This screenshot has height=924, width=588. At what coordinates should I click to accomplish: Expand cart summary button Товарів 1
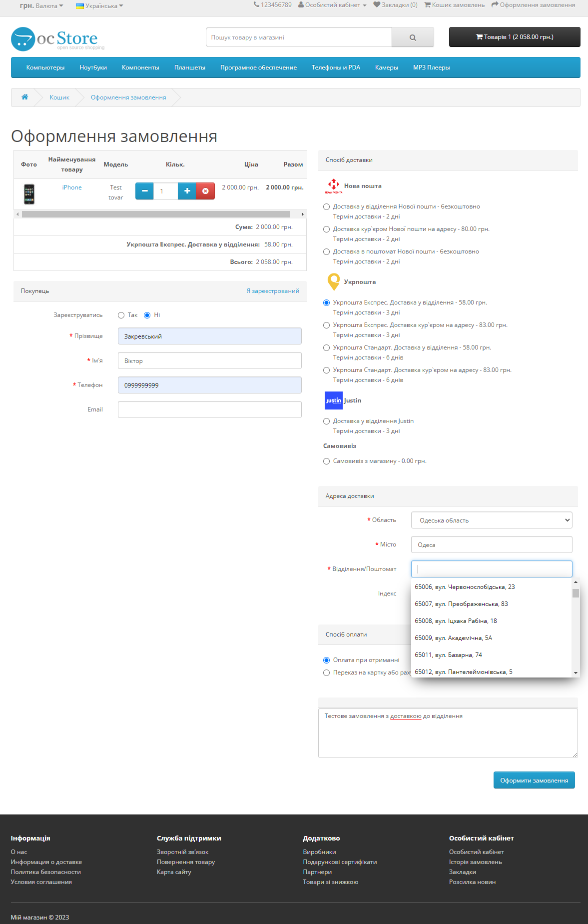tap(515, 37)
